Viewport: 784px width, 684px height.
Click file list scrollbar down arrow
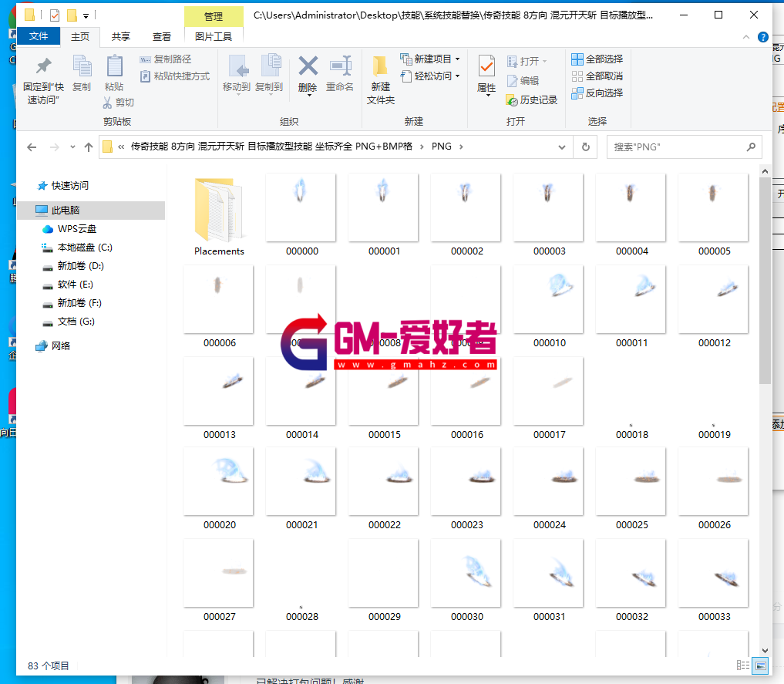(x=765, y=651)
